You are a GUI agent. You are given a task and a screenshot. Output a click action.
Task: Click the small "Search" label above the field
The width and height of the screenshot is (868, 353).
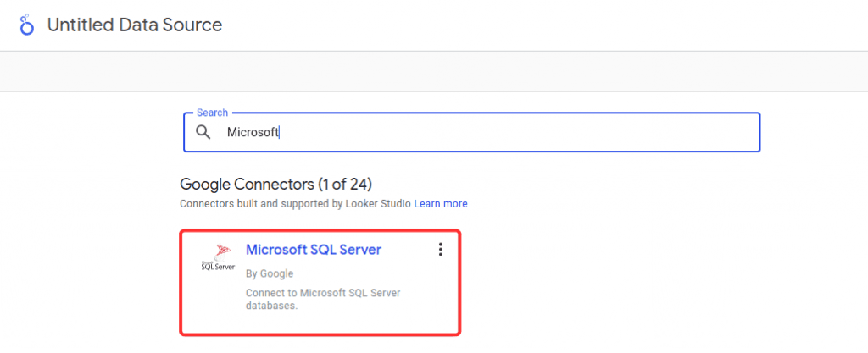click(212, 113)
